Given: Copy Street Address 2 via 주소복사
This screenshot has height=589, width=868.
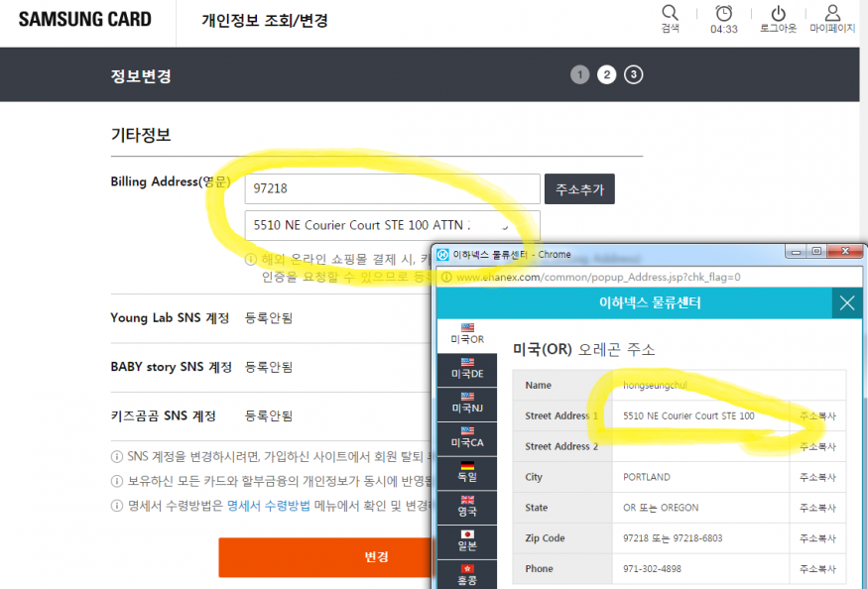Looking at the screenshot, I should coord(817,446).
